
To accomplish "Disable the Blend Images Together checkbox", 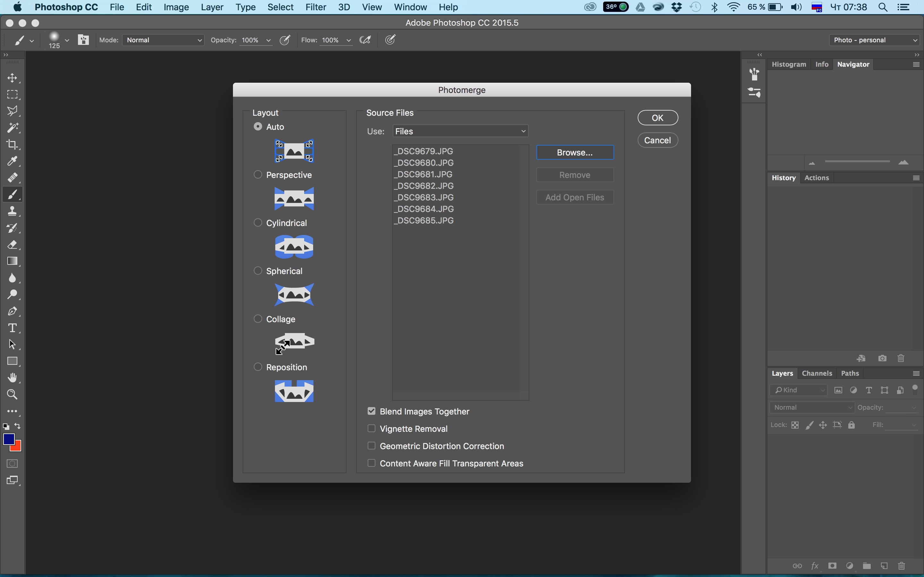I will click(371, 411).
